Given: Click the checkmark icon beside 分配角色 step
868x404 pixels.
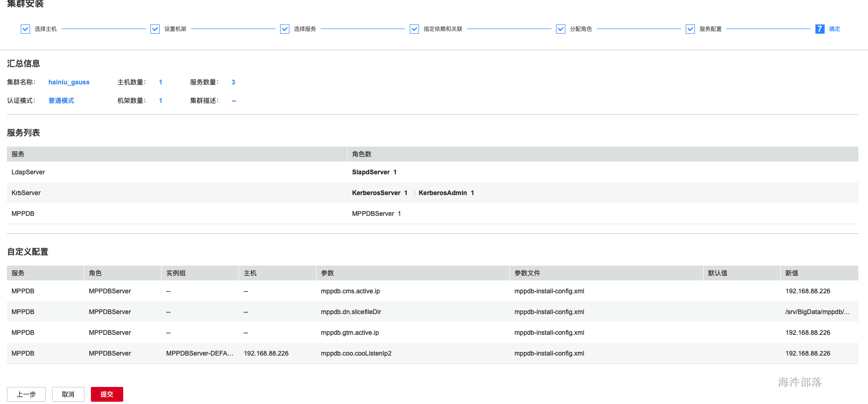Looking at the screenshot, I should (561, 29).
